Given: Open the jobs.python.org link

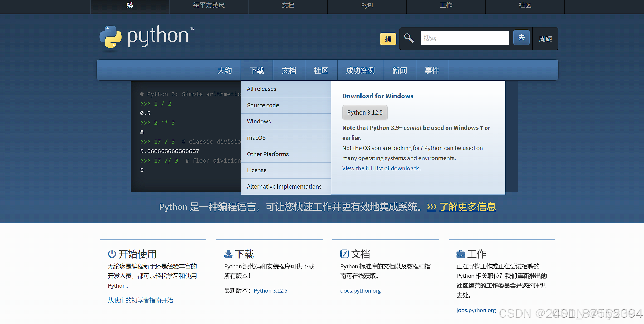Looking at the screenshot, I should (476, 310).
